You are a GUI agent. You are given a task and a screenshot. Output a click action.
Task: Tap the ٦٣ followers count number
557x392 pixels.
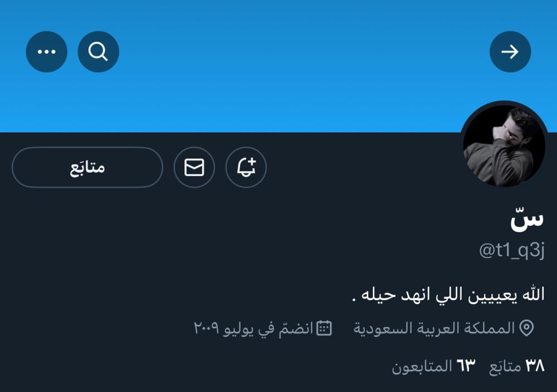466,365
